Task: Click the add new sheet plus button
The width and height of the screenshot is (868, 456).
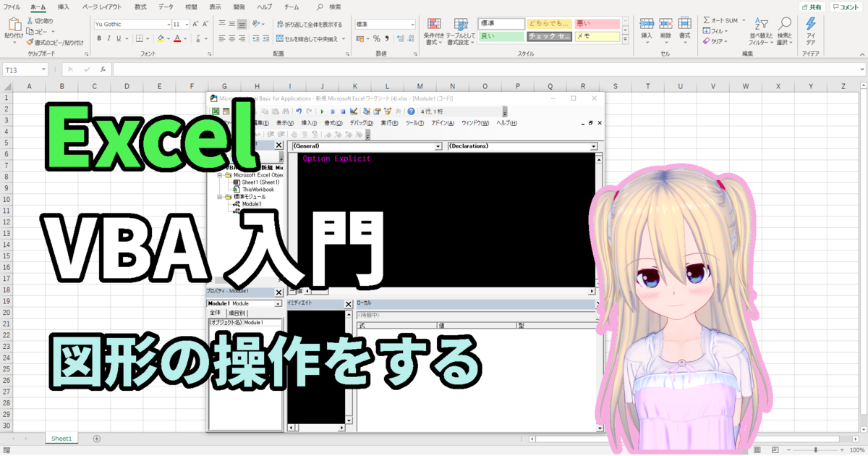Action: click(96, 439)
